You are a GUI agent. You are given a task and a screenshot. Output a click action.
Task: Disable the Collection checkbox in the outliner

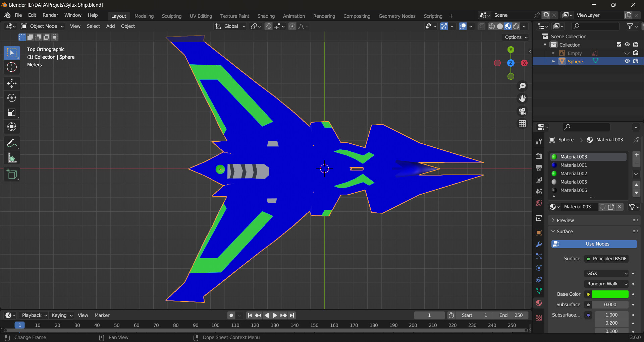pos(618,44)
